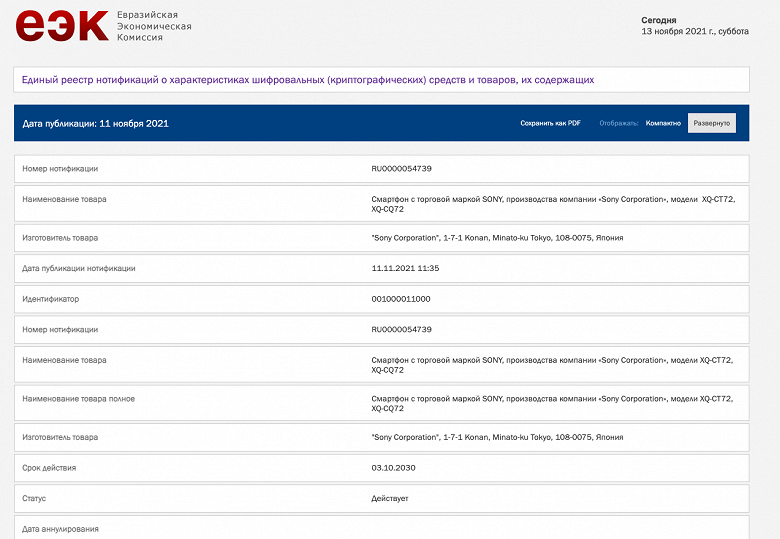Viewport: 780px width, 539px height.
Task: Click the Действует status value
Action: tap(390, 498)
